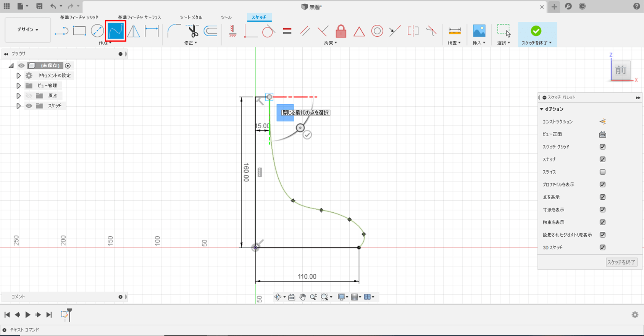
Task: Select the 2-point rectangle tool
Action: coord(79,31)
